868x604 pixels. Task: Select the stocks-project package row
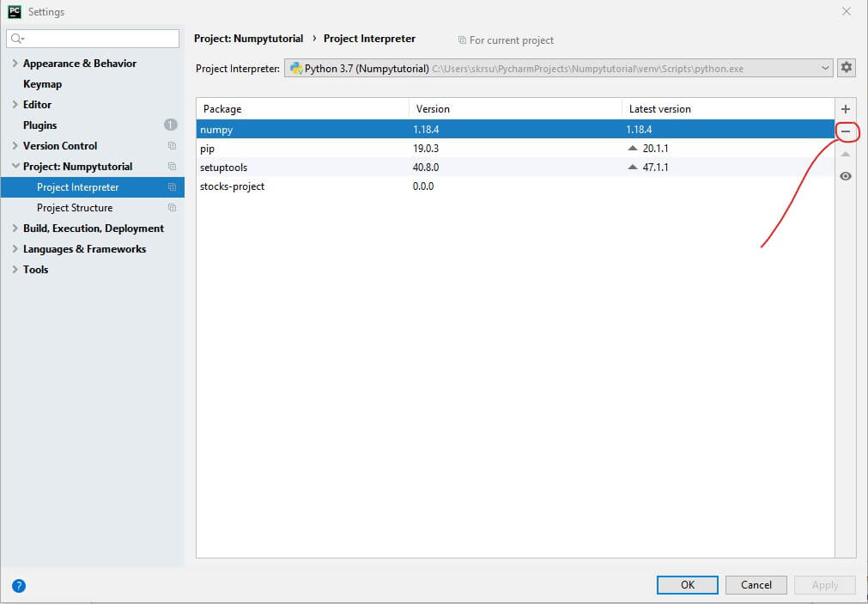[232, 186]
